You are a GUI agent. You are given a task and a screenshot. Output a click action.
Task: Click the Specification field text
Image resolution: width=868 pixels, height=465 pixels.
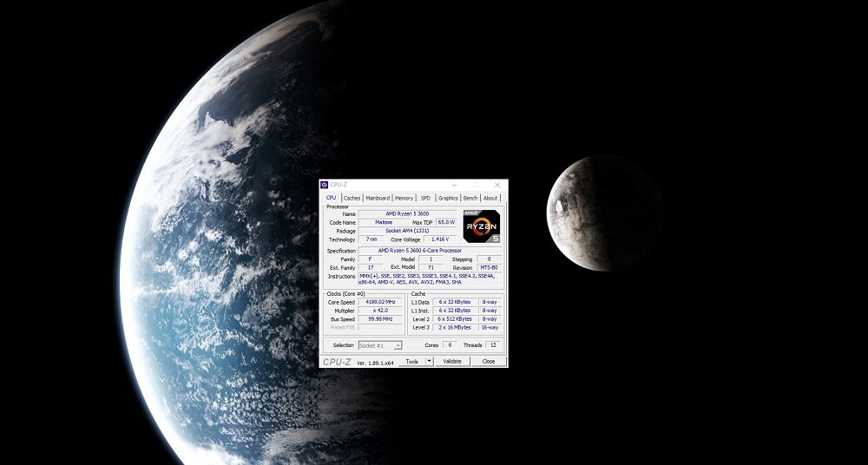point(431,251)
